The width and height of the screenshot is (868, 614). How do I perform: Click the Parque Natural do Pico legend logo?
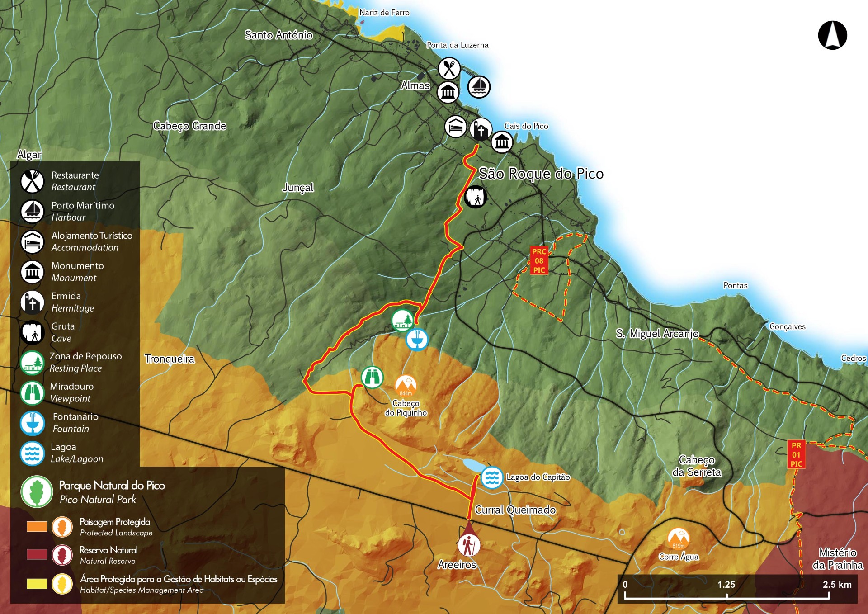[x=37, y=491]
